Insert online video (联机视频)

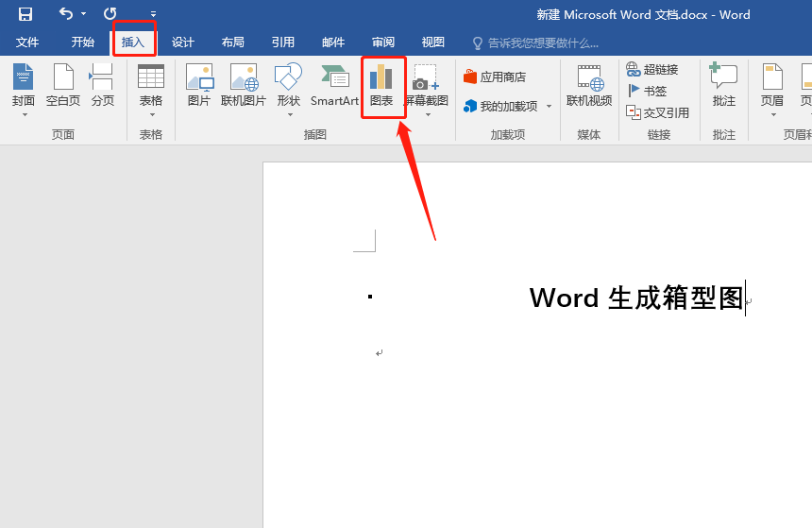click(589, 86)
